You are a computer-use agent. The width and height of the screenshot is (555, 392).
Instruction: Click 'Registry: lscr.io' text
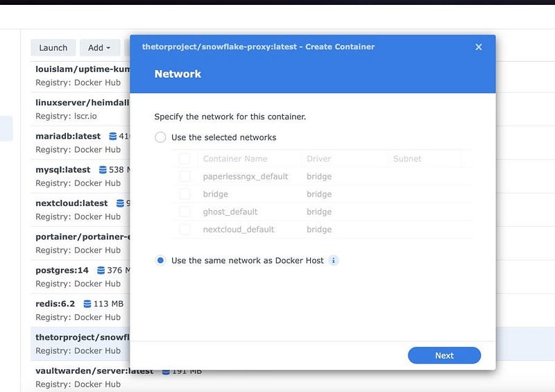pyautogui.click(x=66, y=116)
